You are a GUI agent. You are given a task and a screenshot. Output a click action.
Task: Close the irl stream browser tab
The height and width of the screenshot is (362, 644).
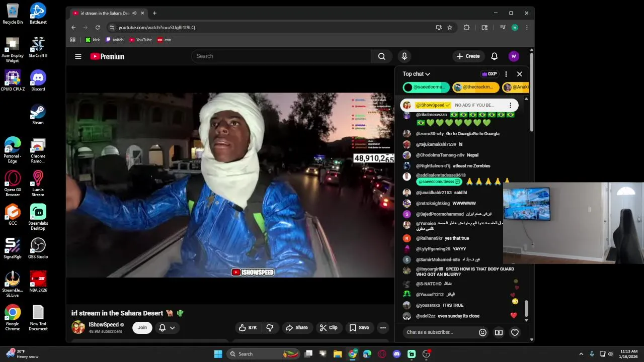point(142,13)
